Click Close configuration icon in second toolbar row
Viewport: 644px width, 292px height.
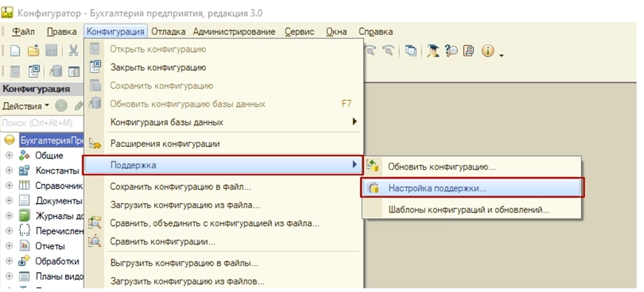34,71
